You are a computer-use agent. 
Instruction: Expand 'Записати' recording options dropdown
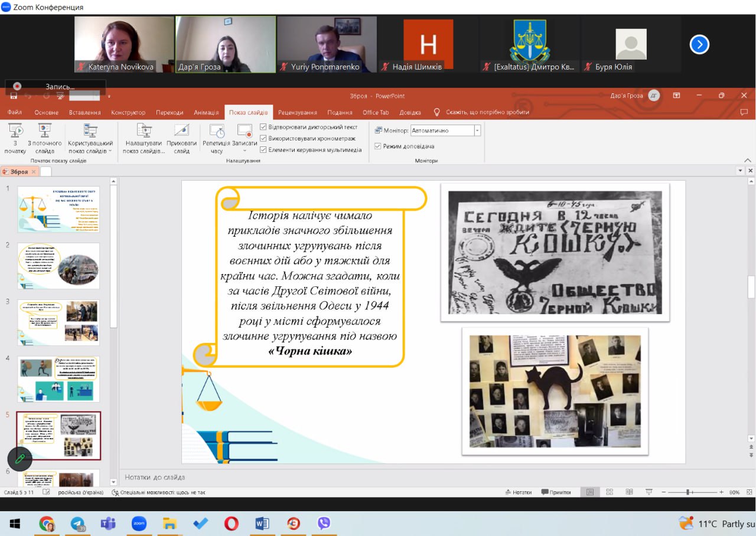pyautogui.click(x=245, y=151)
